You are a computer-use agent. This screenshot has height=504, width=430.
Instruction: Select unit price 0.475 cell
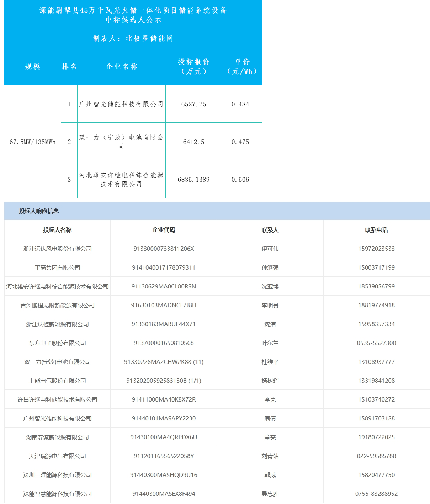[240, 142]
